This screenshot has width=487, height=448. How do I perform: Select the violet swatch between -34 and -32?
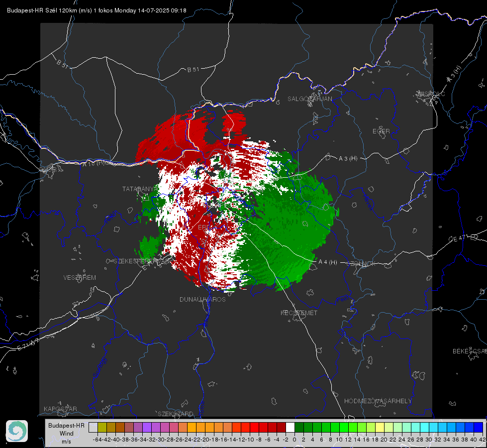(147, 427)
